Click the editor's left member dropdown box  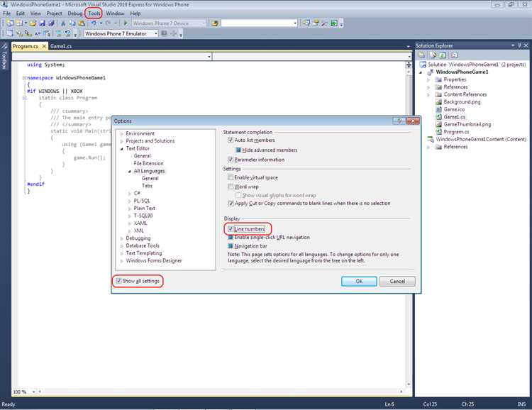pos(111,56)
